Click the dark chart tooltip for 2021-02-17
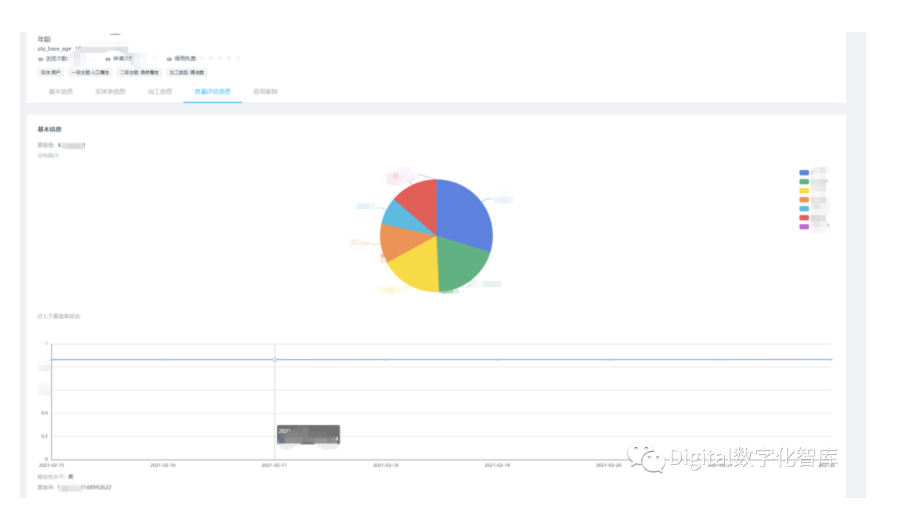Screen dimensions: 909x523 [x=308, y=435]
